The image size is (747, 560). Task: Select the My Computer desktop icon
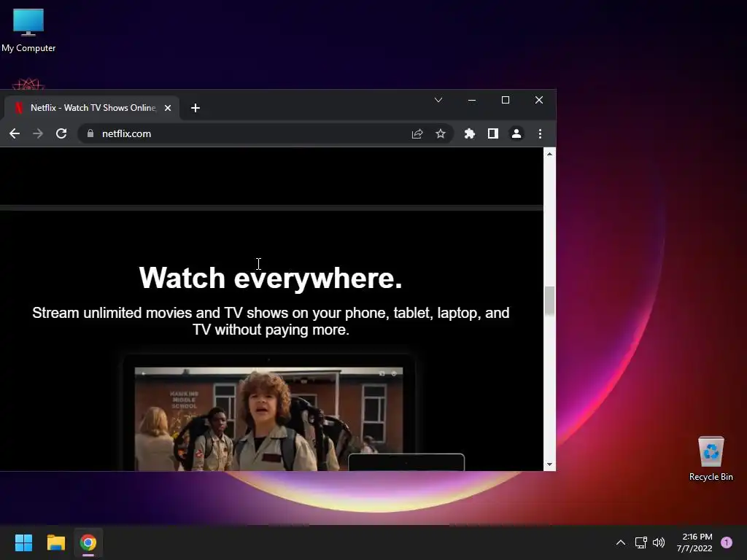click(x=28, y=30)
